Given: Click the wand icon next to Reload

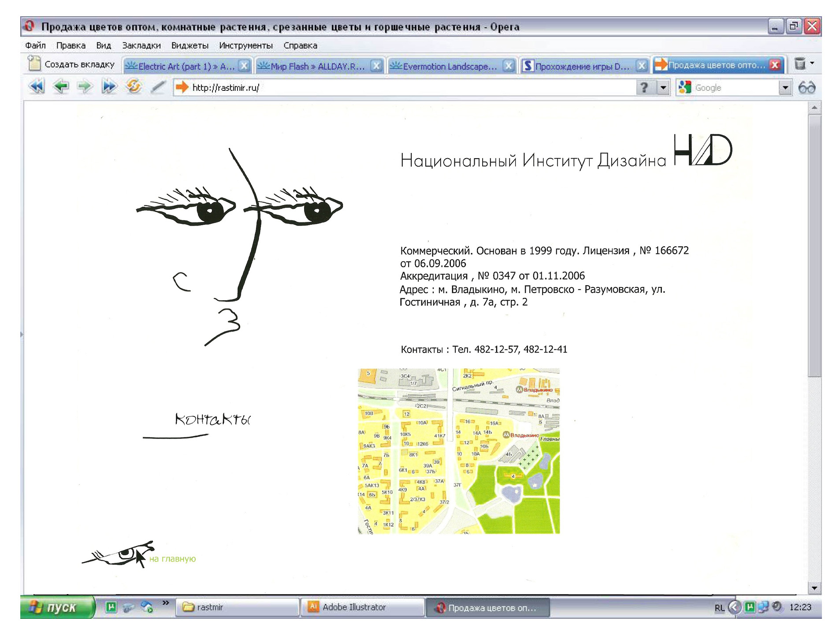Looking at the screenshot, I should (158, 87).
